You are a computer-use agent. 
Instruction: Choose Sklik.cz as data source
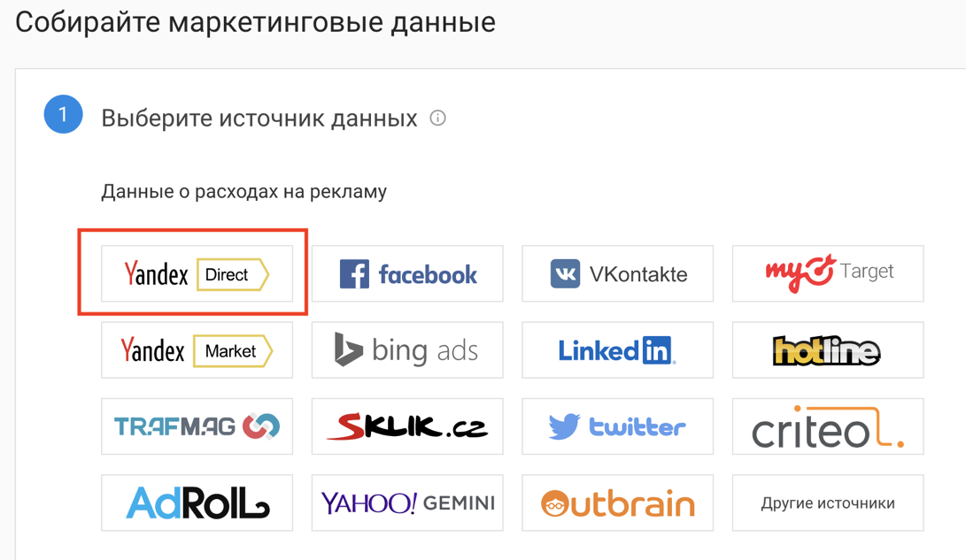407,426
